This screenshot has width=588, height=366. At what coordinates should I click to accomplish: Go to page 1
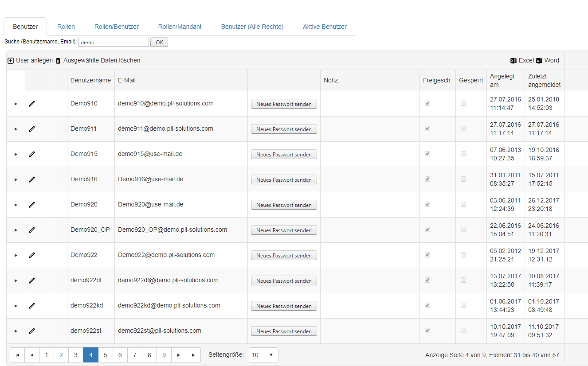pos(47,355)
